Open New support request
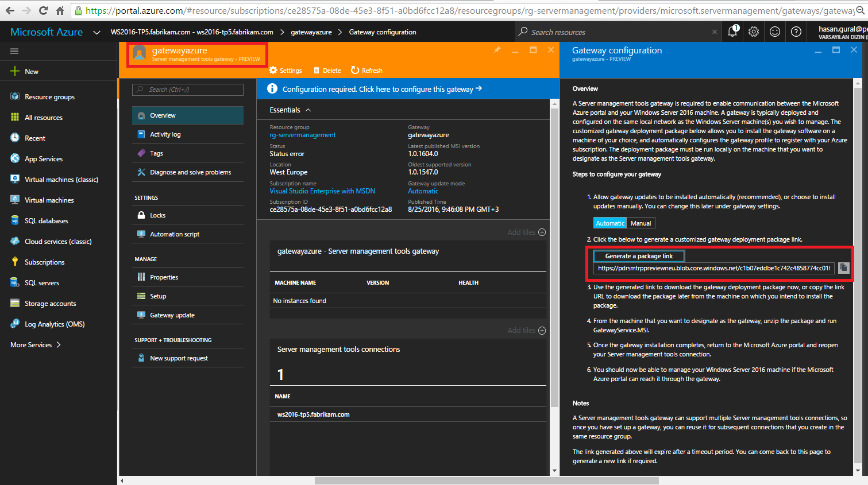Screen dimensions: 868x485 point(188,358)
